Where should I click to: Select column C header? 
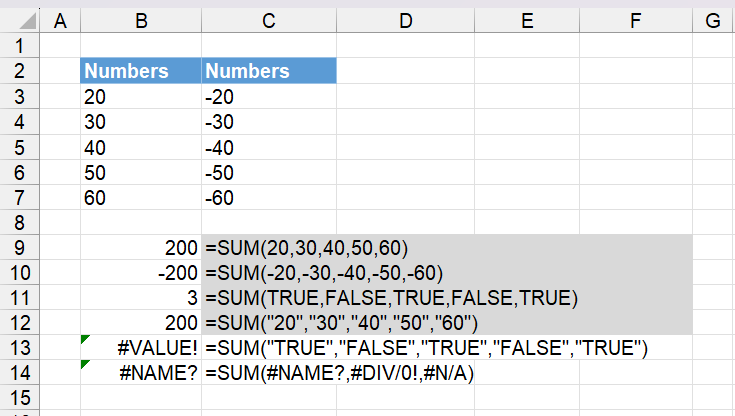click(x=269, y=21)
